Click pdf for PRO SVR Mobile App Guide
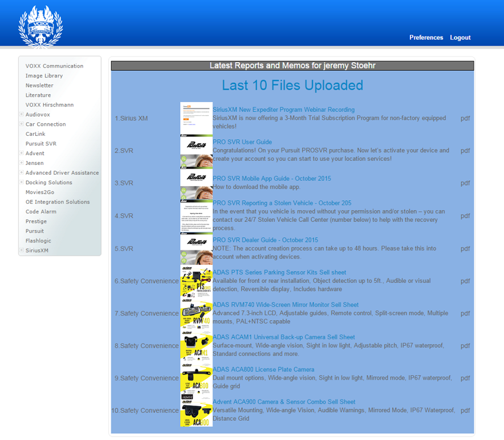 (x=465, y=183)
